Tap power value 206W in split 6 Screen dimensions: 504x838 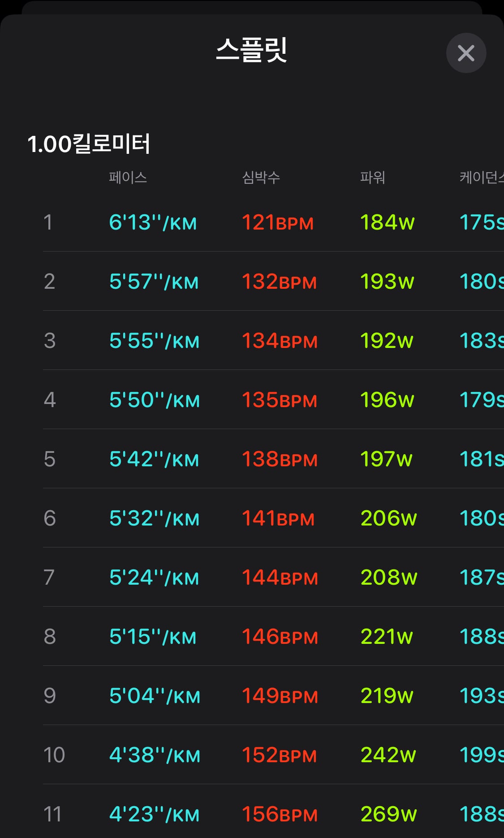pos(388,518)
